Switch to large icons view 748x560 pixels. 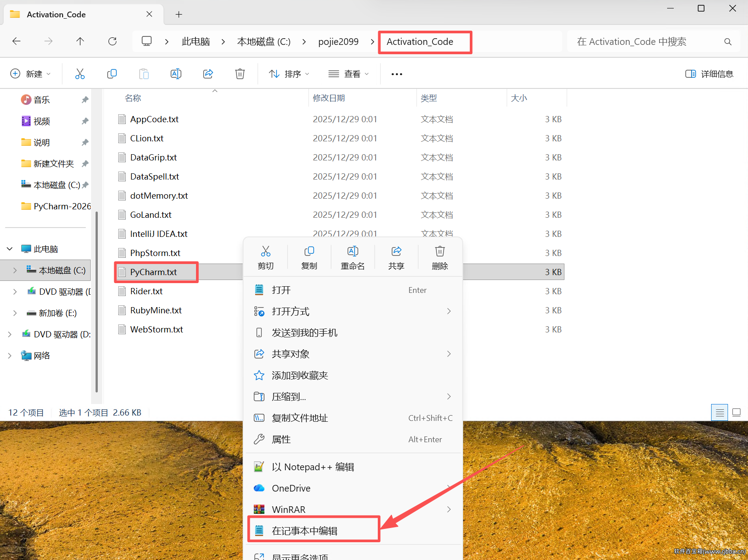[x=736, y=412]
